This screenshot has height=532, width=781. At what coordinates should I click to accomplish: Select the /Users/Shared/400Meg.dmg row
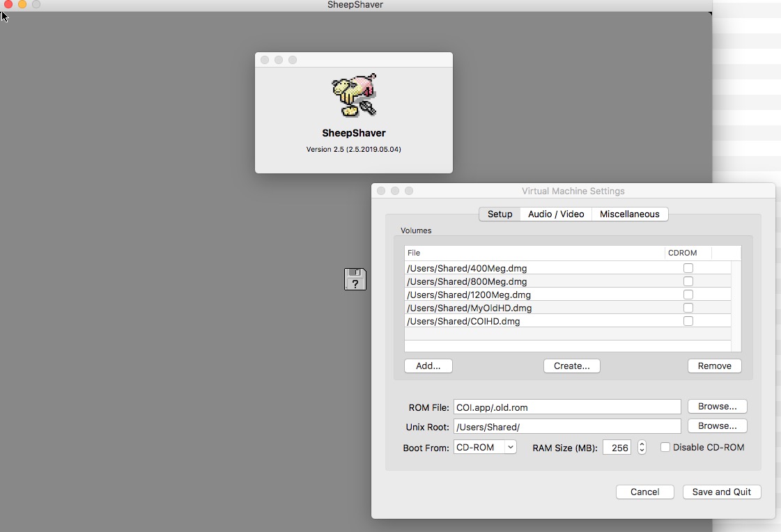click(568, 268)
